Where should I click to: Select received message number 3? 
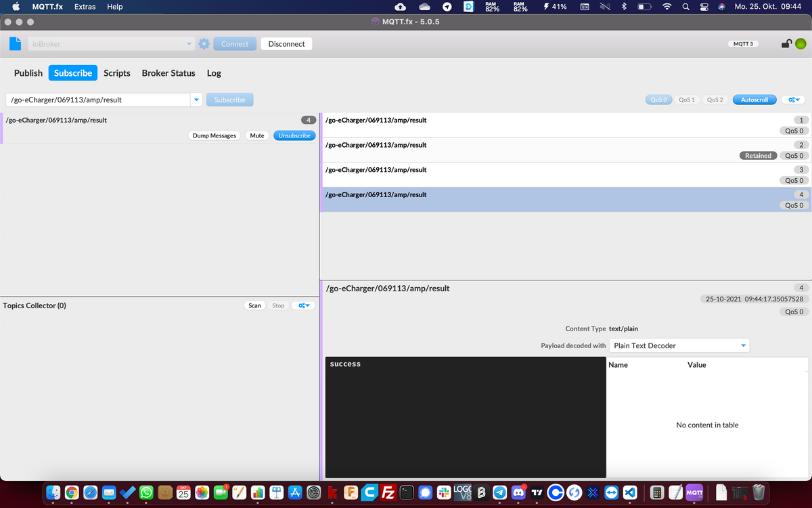565,175
